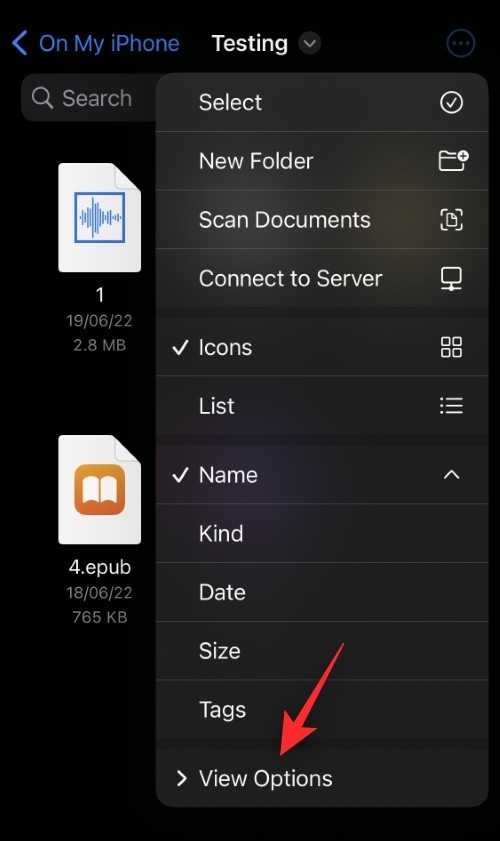Create a New Folder

point(322,161)
